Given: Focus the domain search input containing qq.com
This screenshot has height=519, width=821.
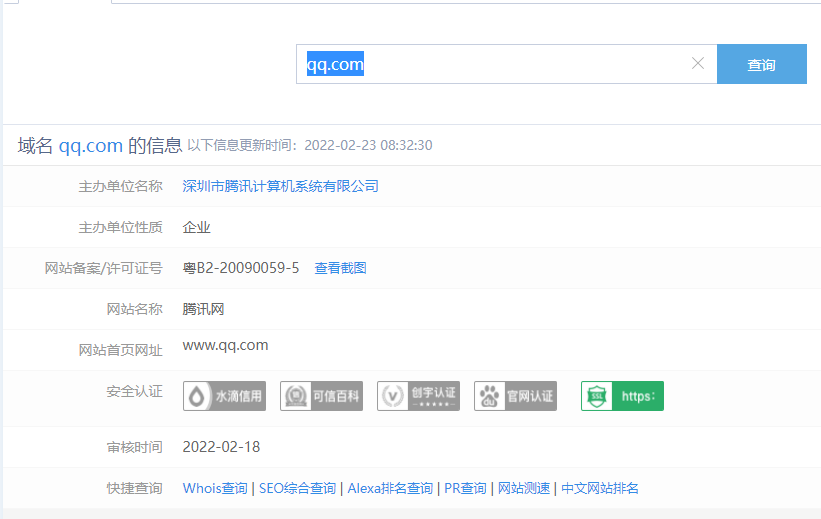Looking at the screenshot, I should point(506,64).
